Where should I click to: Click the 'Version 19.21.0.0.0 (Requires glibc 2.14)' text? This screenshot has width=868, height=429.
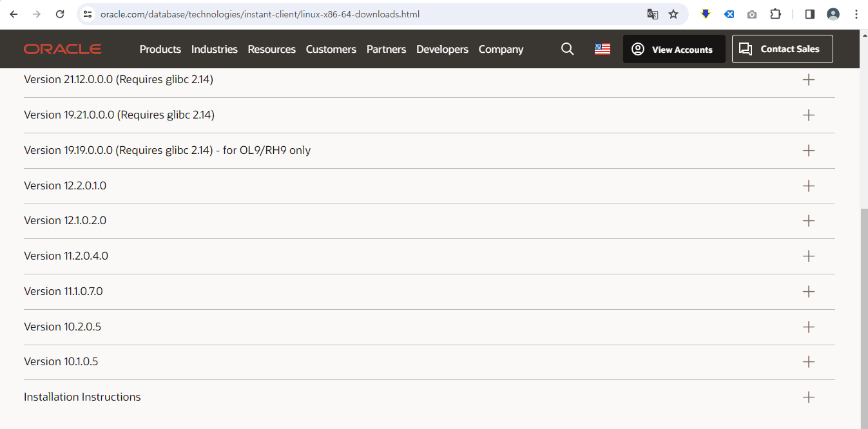coord(119,115)
